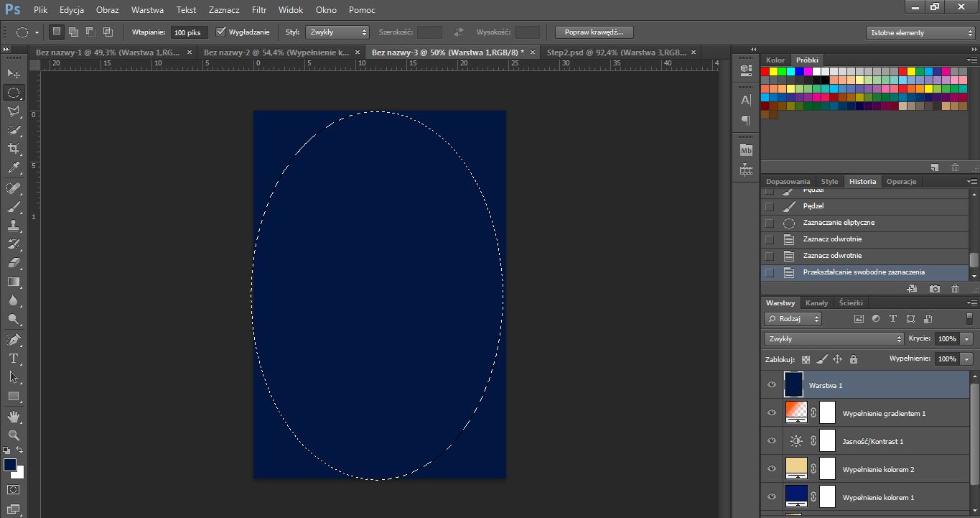Screen dimensions: 980x518
Task: Select the Crop tool
Action: [14, 149]
